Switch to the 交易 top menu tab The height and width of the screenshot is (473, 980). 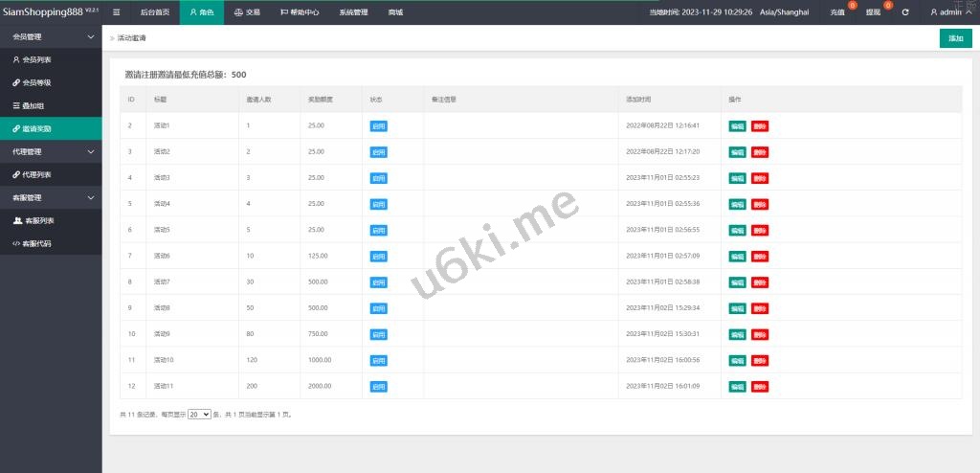click(247, 12)
